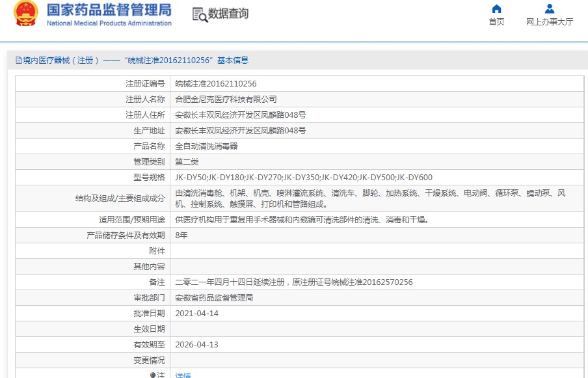Click the 详情 link in 注 row
Image resolution: width=588 pixels, height=378 pixels.
coord(183,375)
